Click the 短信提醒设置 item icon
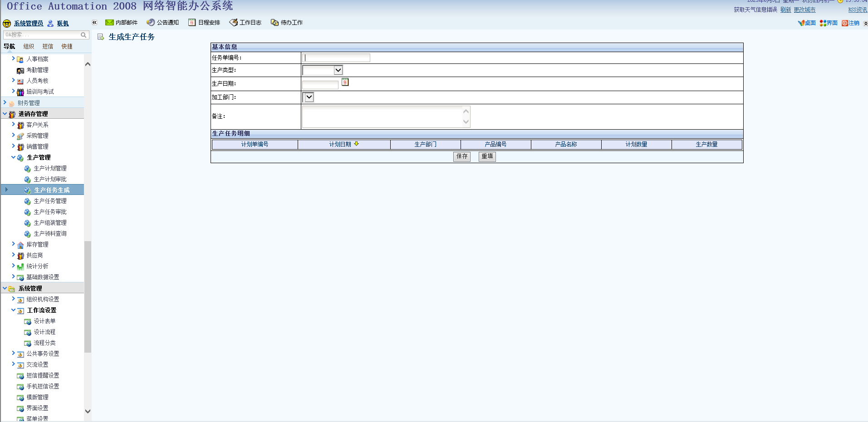 (x=20, y=376)
